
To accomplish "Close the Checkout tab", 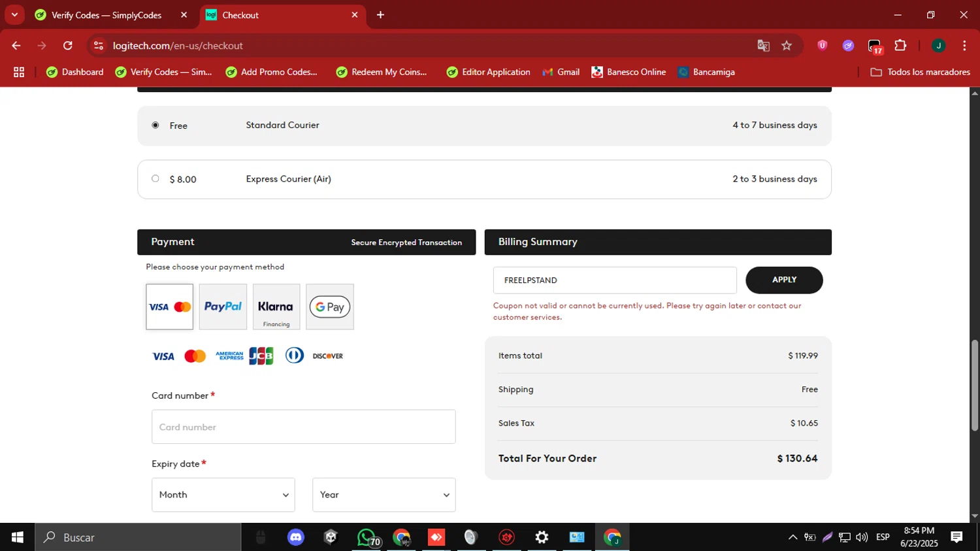I will pos(355,14).
